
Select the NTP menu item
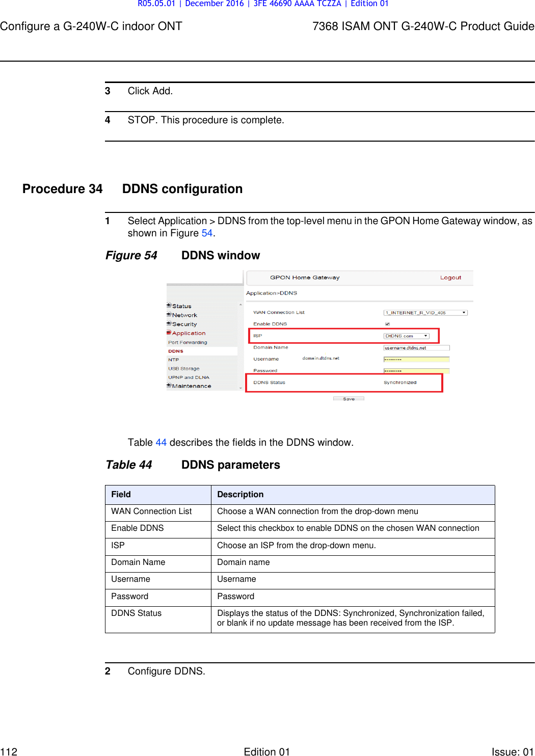[x=173, y=360]
